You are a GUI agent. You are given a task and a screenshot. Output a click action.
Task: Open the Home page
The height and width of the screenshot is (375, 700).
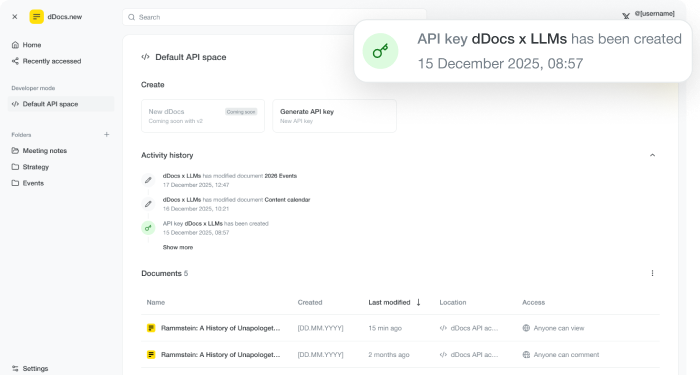point(32,45)
